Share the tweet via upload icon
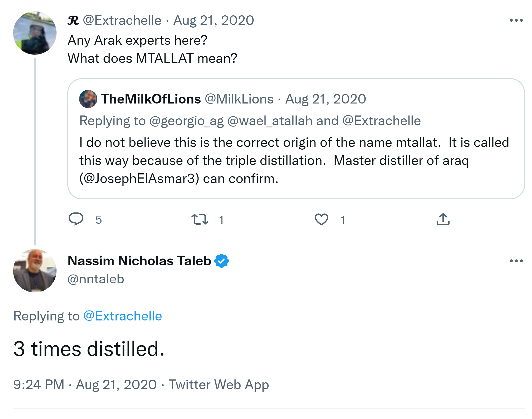The width and height of the screenshot is (532, 419). pos(443,219)
